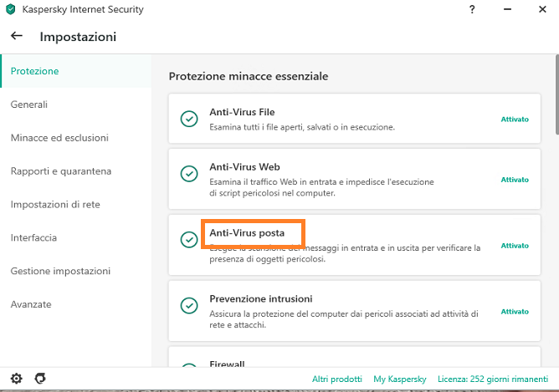Open settings via the bottom gear icon

17,379
